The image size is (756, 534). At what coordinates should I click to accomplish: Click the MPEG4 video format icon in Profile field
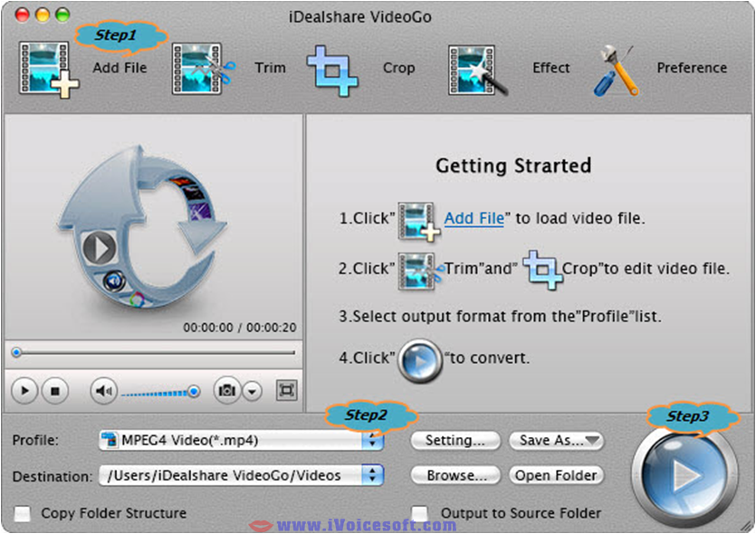(x=110, y=440)
